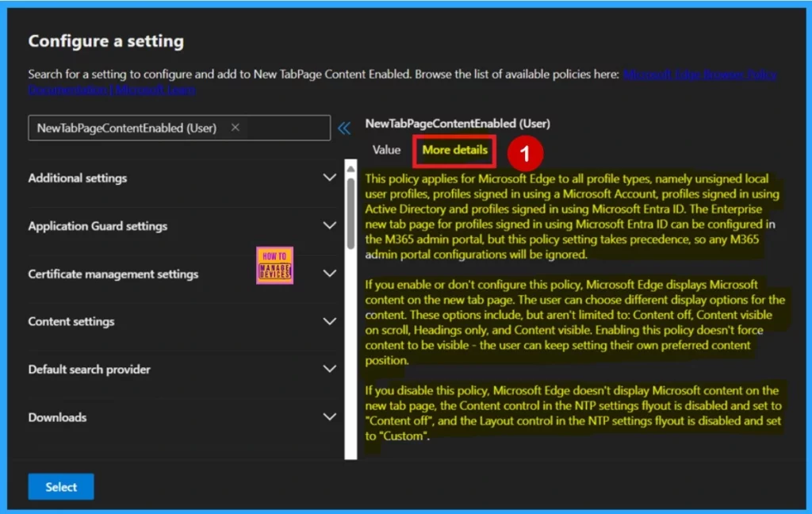Click the NewTabPageContentEnabled (User) heading
812x514 pixels.
point(458,123)
